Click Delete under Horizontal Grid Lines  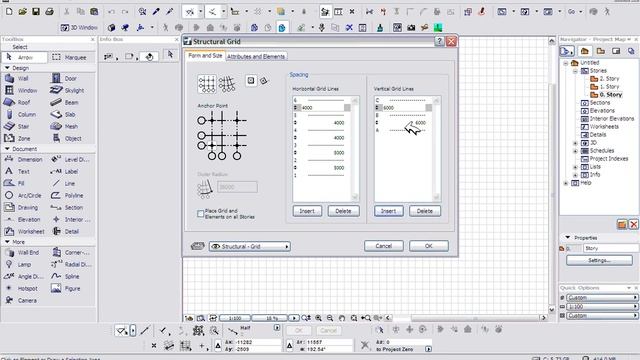[343, 211]
